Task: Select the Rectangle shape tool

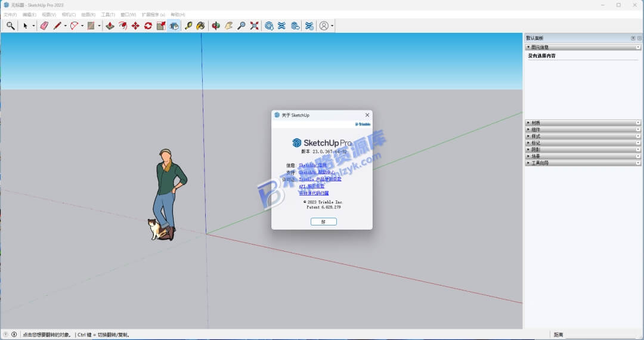Action: click(x=91, y=26)
